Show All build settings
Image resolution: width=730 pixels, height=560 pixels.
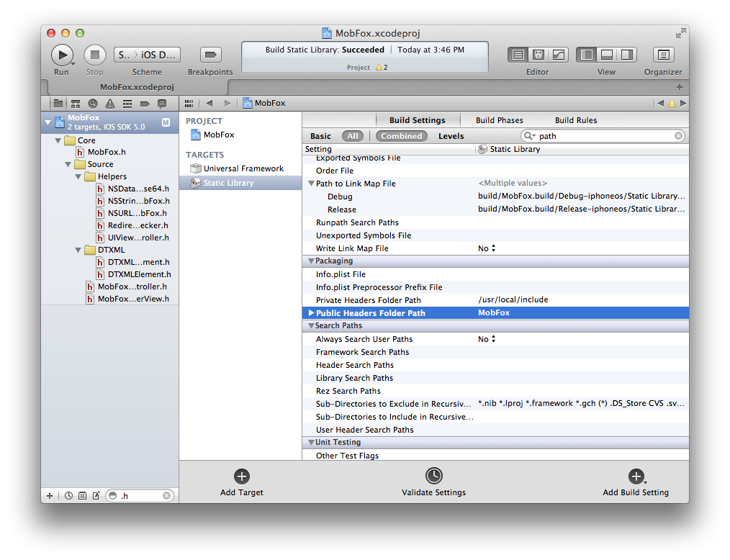[353, 136]
